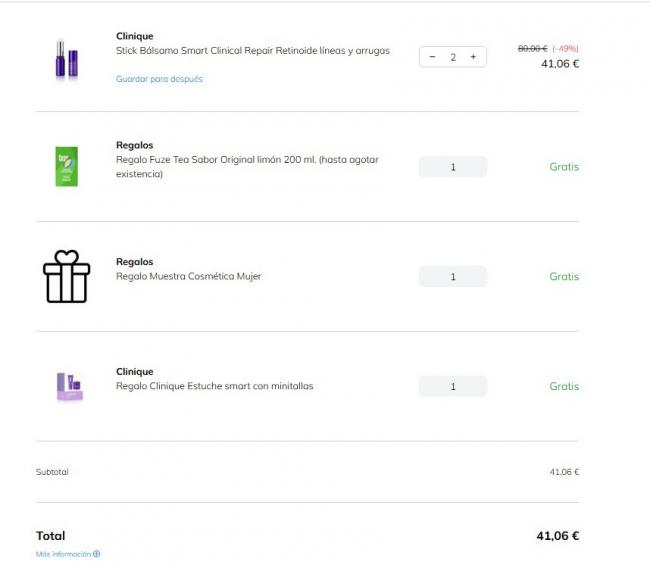Click Regalo Clinique Estuche smart con minitallas
This screenshot has width=650, height=571.
tap(214, 386)
